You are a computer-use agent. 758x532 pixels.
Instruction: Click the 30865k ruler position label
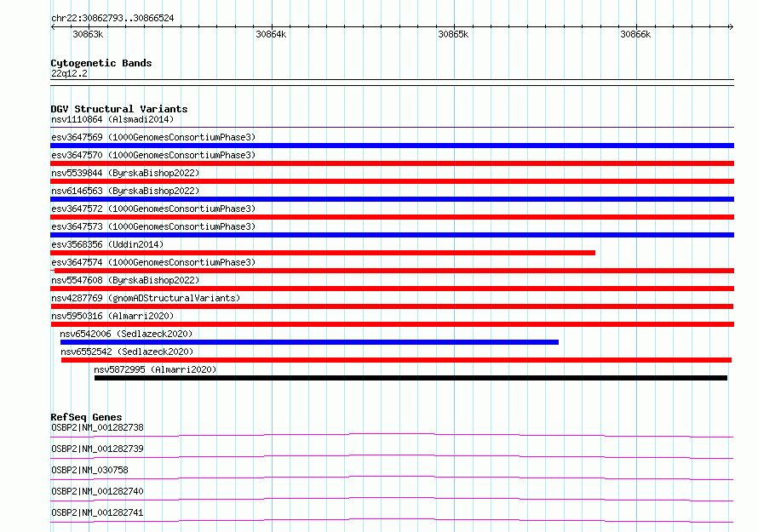pyautogui.click(x=453, y=34)
